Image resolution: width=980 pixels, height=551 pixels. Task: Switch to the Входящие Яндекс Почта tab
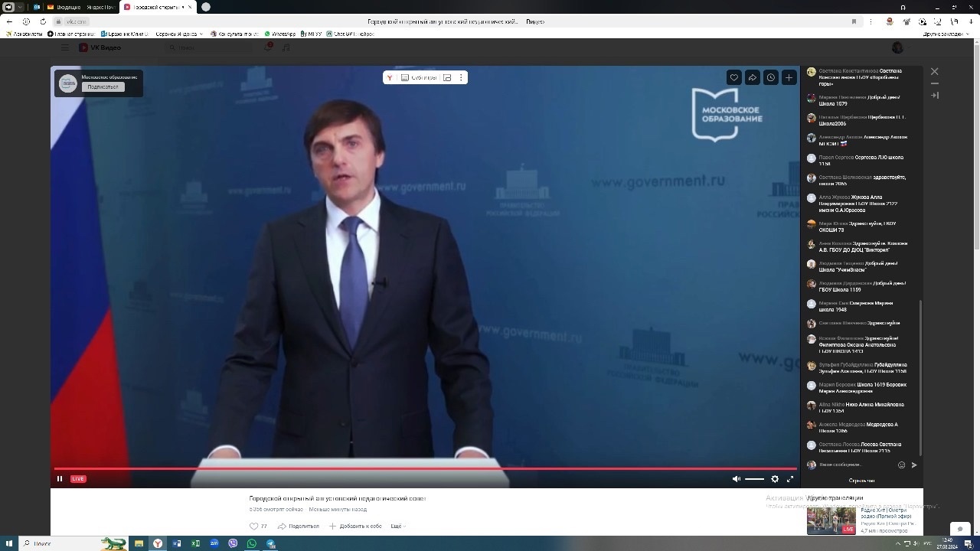tap(80, 7)
